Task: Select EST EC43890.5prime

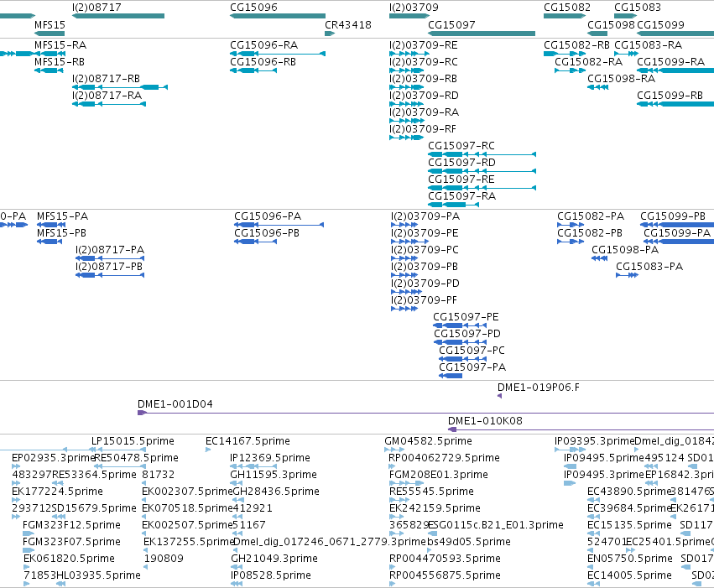Action: pyautogui.click(x=594, y=500)
